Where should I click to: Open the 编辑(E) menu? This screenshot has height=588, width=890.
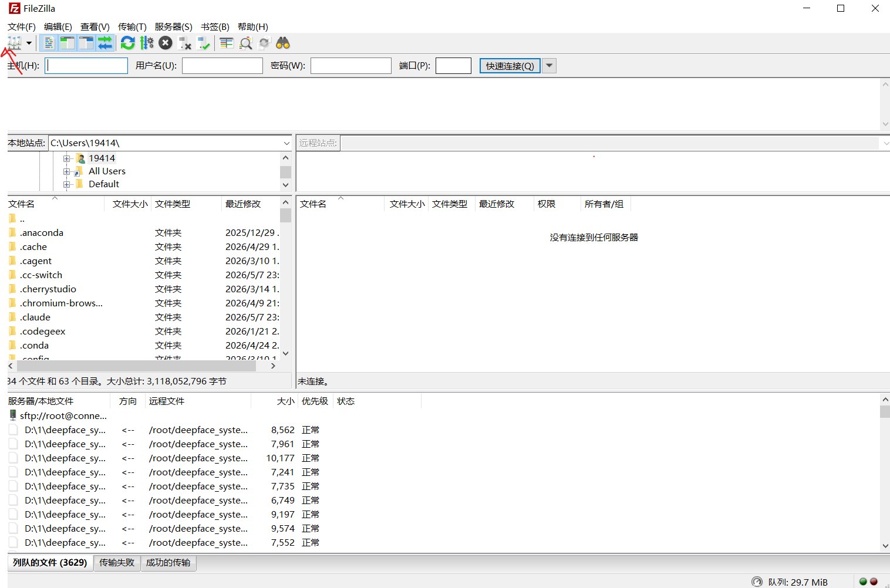click(x=58, y=27)
